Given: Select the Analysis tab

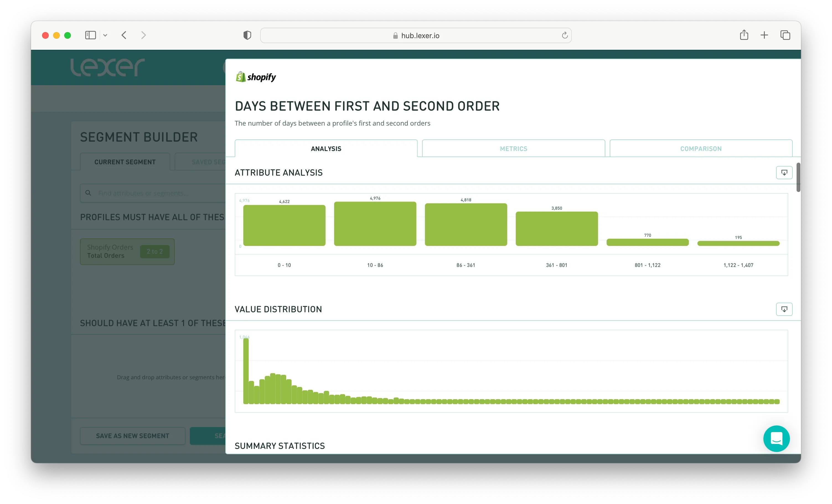Looking at the screenshot, I should pos(326,149).
